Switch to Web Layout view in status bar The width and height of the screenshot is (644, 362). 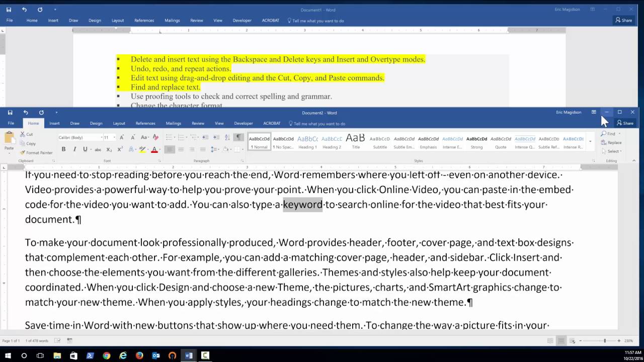[x=572, y=341]
